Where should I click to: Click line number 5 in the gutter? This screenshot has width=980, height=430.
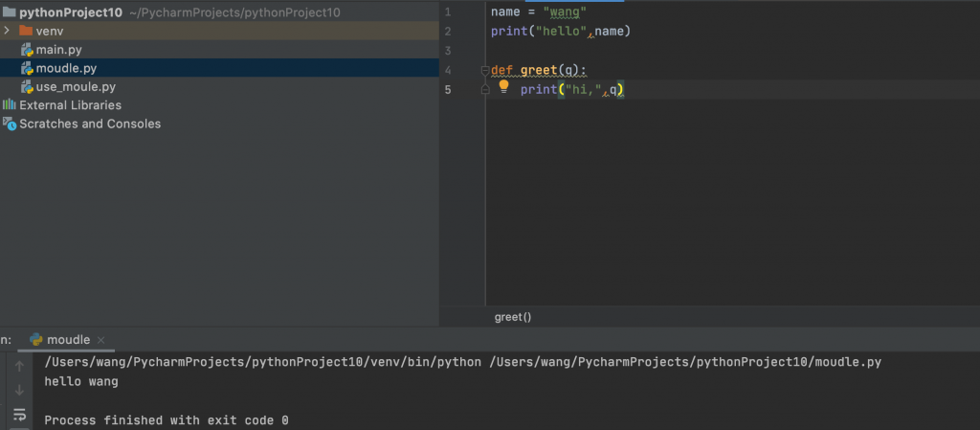(x=448, y=90)
